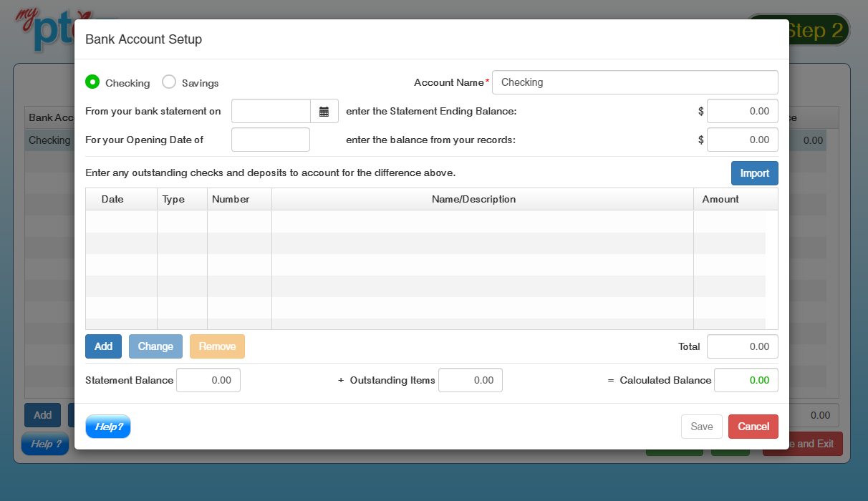This screenshot has width=868, height=501.
Task: Click the Total amount field
Action: (742, 346)
